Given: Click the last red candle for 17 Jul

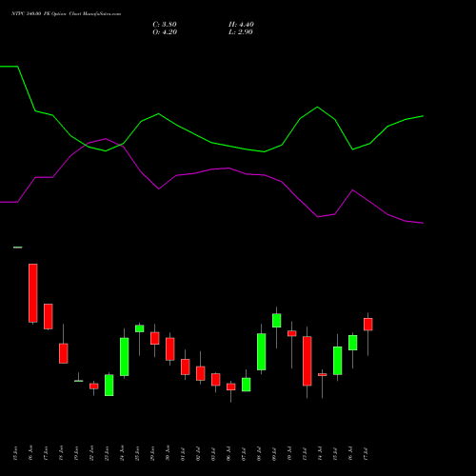Looking at the screenshot, I should [x=368, y=325].
